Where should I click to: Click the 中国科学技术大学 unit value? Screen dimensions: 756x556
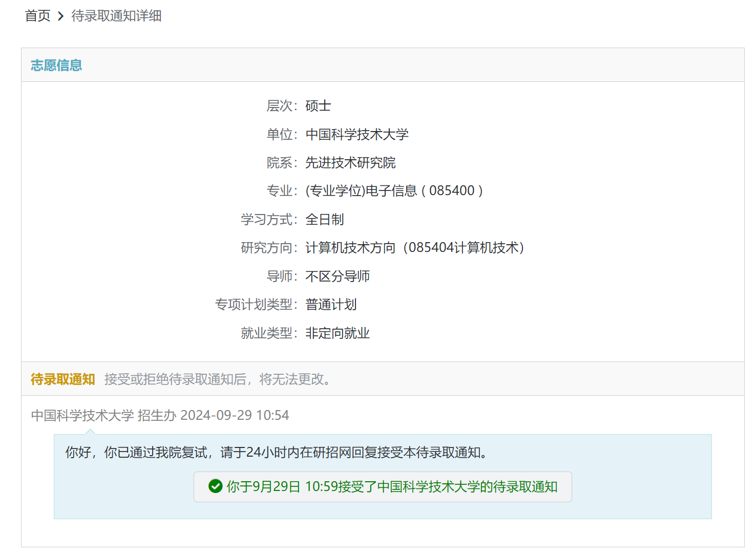[x=356, y=135]
